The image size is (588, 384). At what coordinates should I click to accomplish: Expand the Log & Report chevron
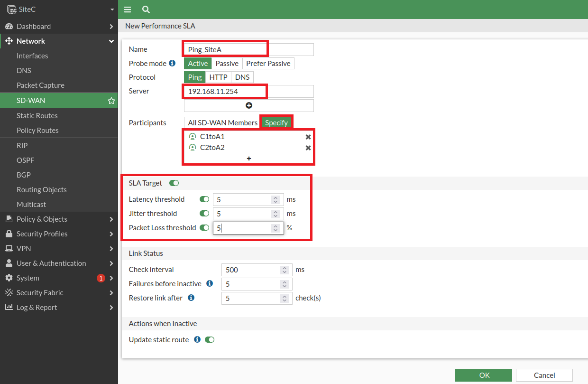111,308
